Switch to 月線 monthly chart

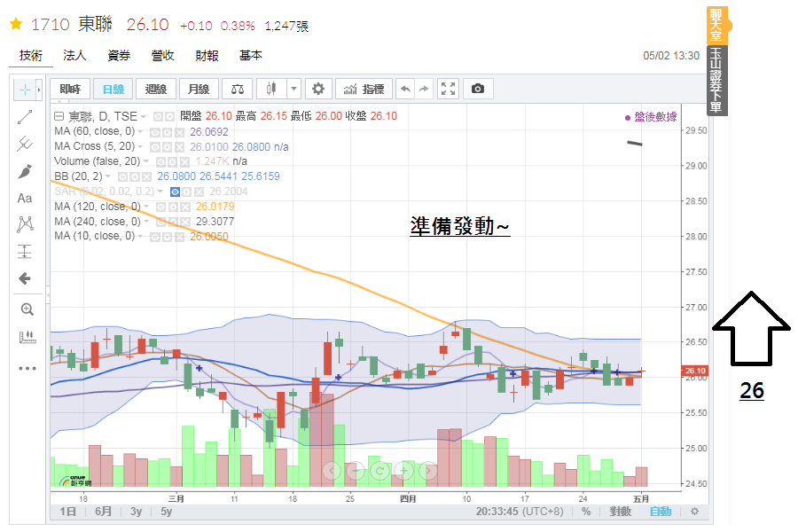199,89
